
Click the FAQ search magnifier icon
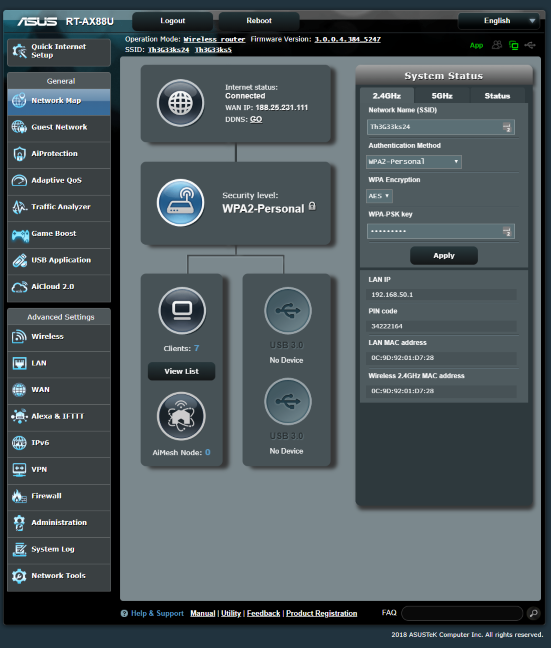point(534,613)
